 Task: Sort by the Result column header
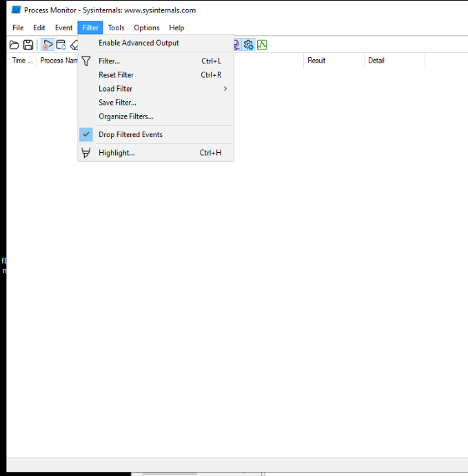pyautogui.click(x=334, y=61)
